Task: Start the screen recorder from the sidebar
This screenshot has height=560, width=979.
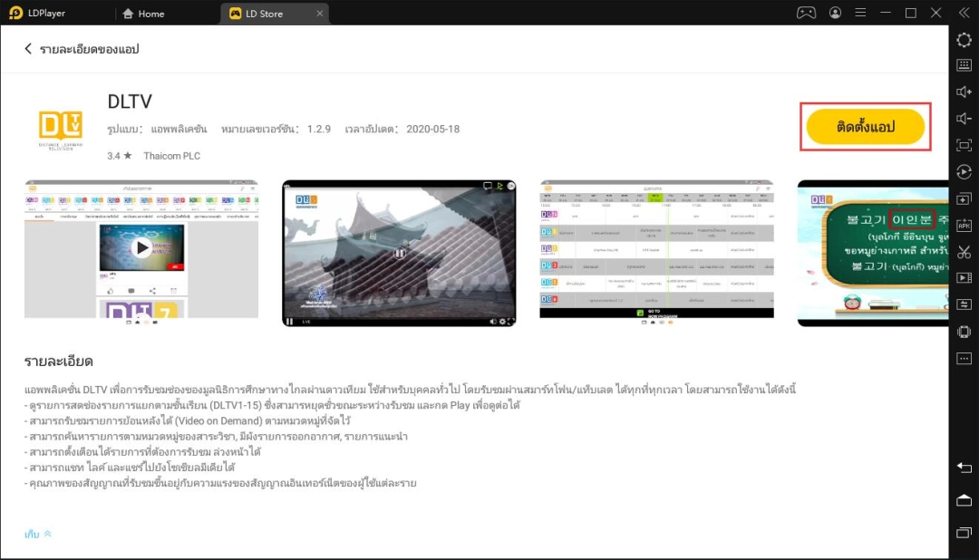Action: [x=964, y=278]
